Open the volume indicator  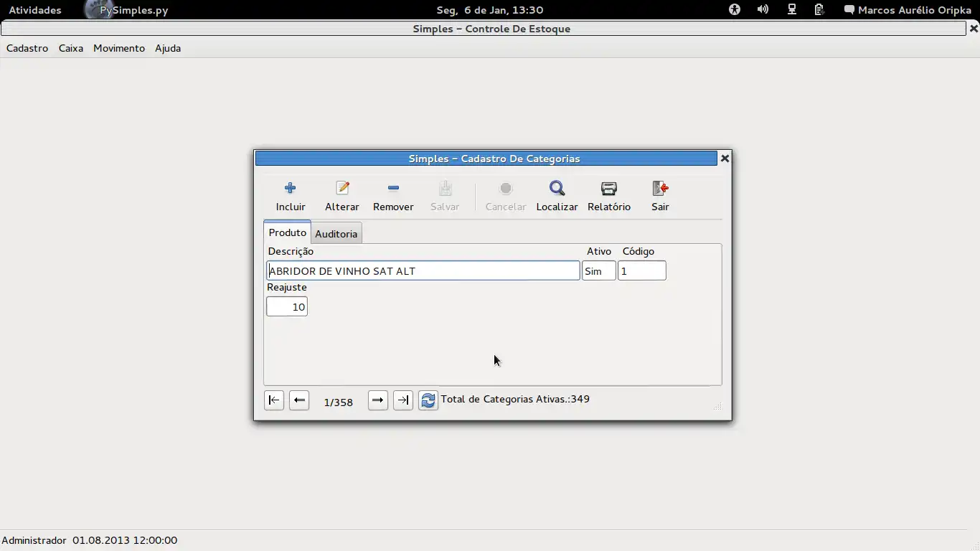click(763, 10)
